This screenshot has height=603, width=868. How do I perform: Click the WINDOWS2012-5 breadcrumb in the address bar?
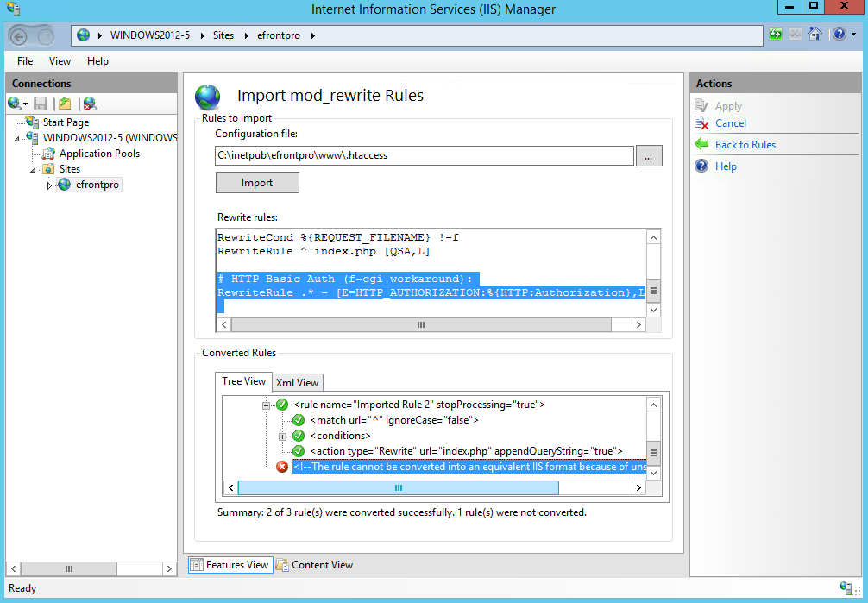tap(150, 35)
